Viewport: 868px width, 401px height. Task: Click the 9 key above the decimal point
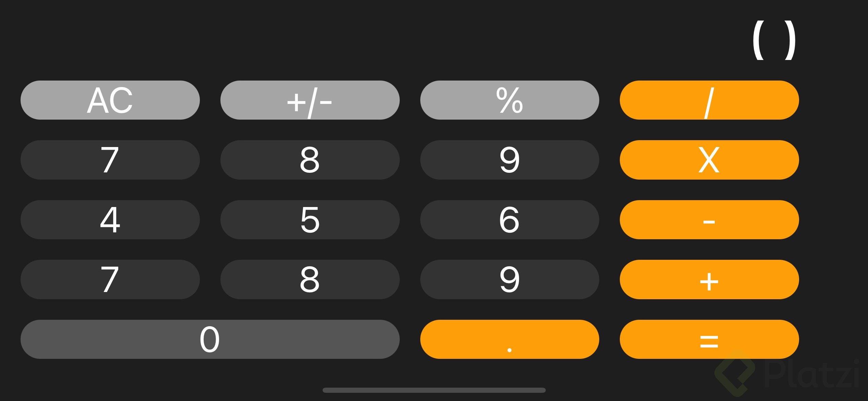509,279
